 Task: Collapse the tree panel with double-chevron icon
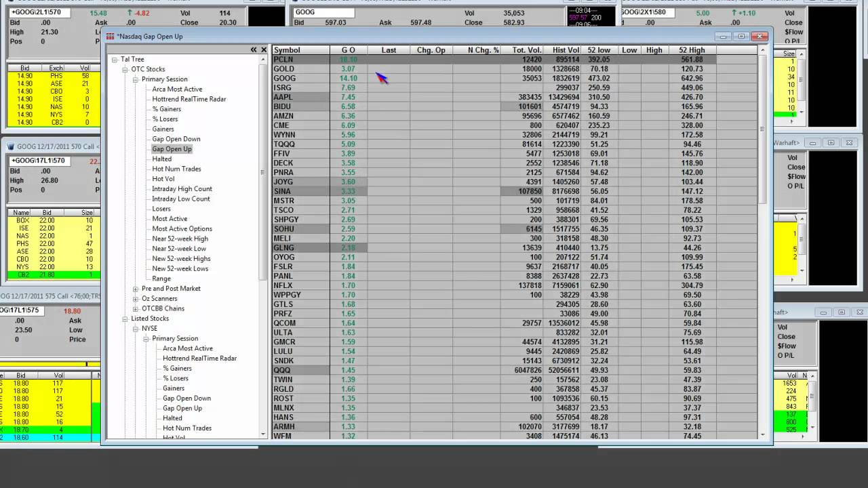(254, 49)
